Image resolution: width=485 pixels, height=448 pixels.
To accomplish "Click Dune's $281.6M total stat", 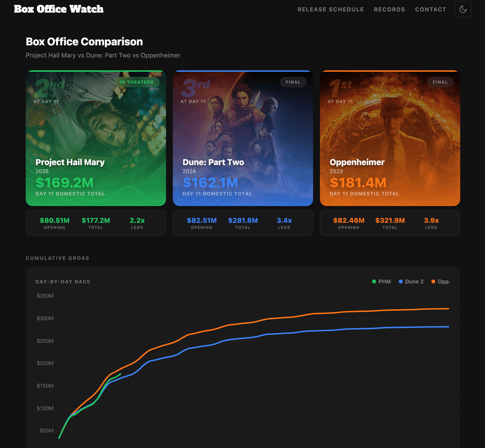I will [x=243, y=223].
